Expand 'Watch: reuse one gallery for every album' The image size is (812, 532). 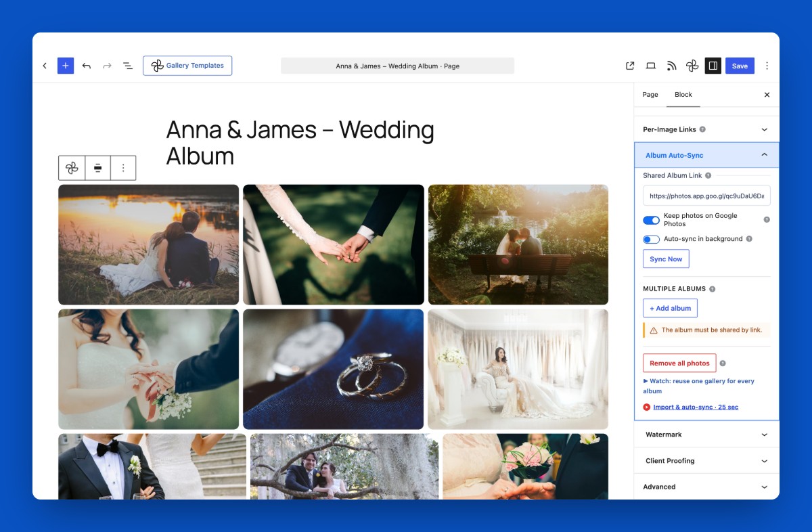tap(698, 386)
